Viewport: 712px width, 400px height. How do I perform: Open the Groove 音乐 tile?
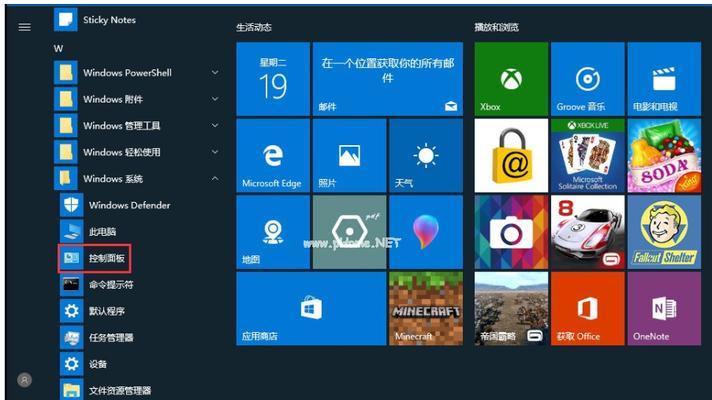click(x=588, y=79)
